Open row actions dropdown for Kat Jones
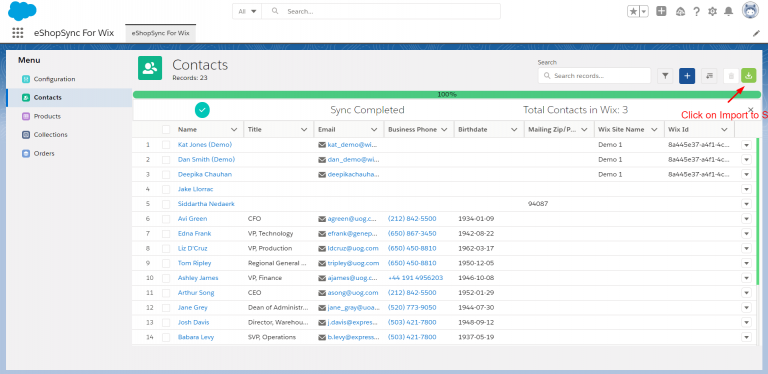 pos(746,145)
